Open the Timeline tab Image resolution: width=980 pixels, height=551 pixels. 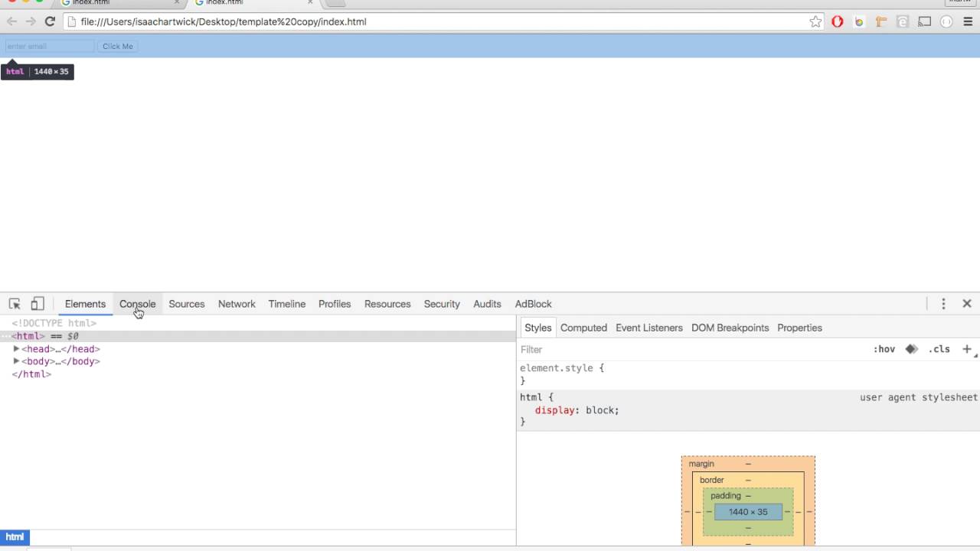[287, 304]
